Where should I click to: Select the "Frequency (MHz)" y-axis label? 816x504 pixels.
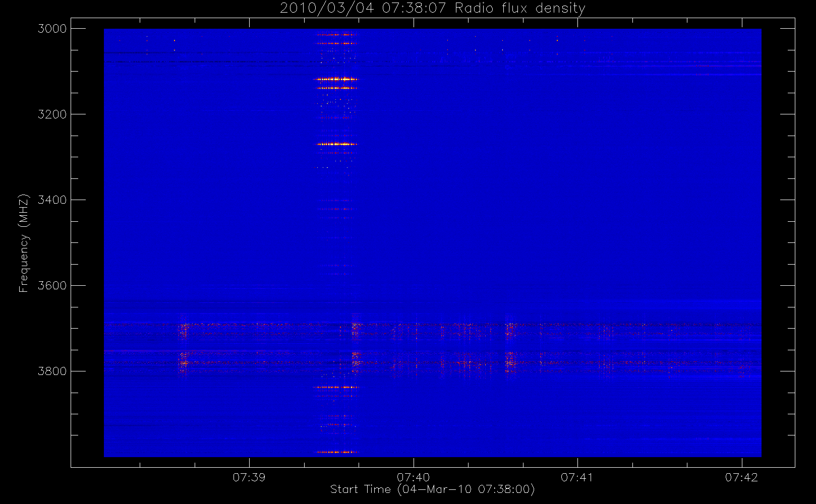[x=23, y=243]
